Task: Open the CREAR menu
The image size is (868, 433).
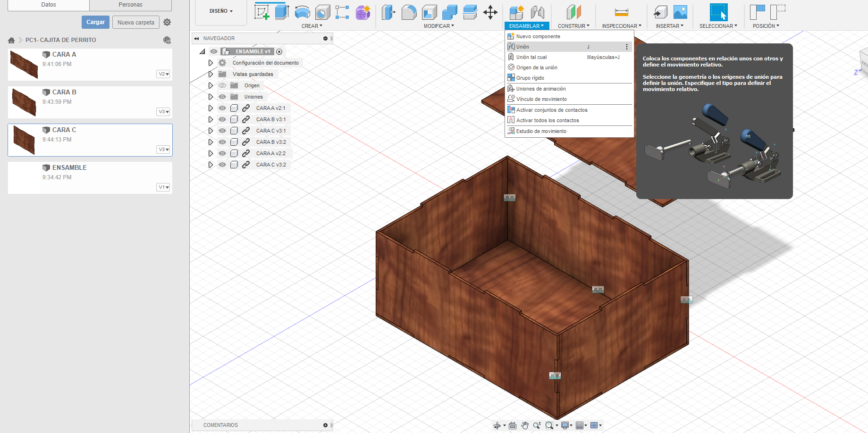Action: pyautogui.click(x=312, y=26)
